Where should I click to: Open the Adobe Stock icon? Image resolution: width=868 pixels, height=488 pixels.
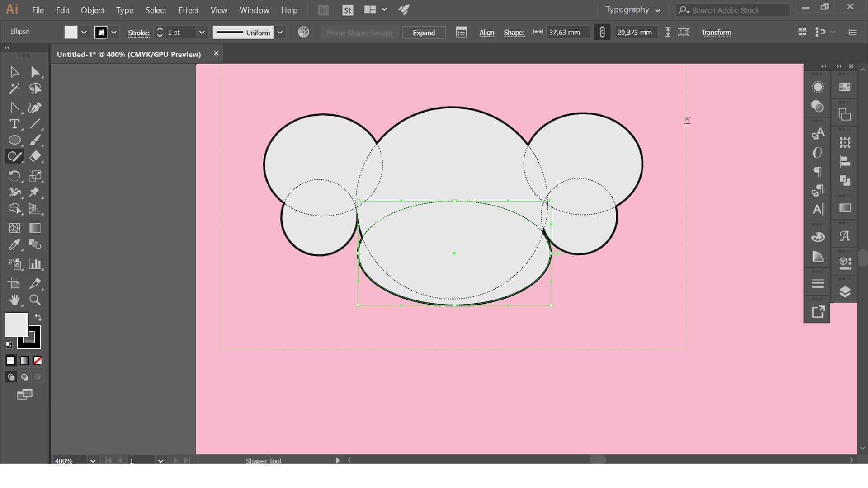(x=348, y=10)
